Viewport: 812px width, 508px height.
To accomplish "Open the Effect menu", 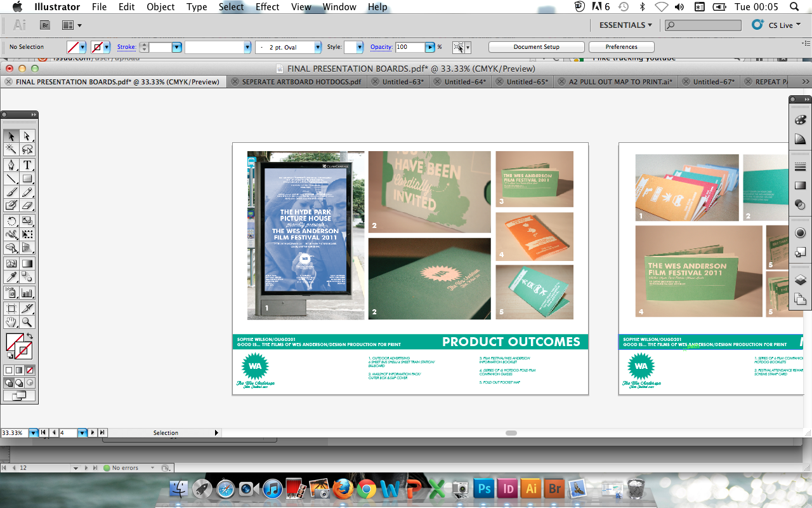I will [x=267, y=7].
